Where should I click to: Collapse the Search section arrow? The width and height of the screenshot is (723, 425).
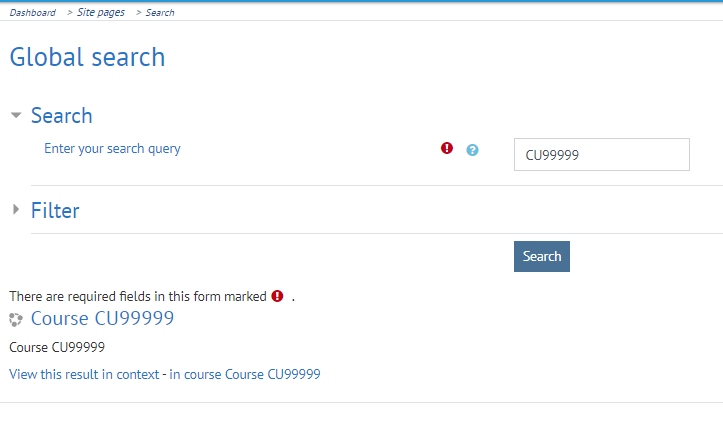pyautogui.click(x=16, y=115)
